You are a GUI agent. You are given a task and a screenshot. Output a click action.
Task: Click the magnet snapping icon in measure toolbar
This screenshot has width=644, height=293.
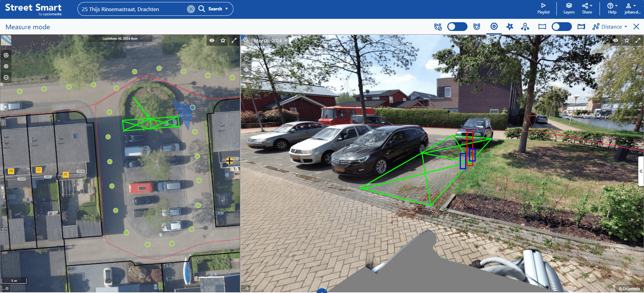pyautogui.click(x=477, y=27)
